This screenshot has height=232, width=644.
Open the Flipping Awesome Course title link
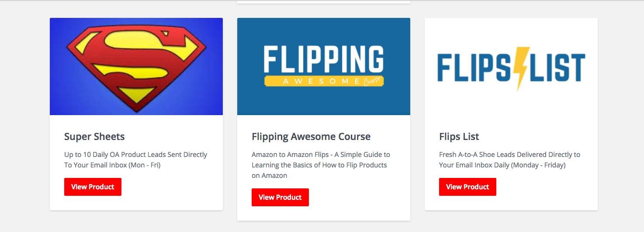click(311, 136)
